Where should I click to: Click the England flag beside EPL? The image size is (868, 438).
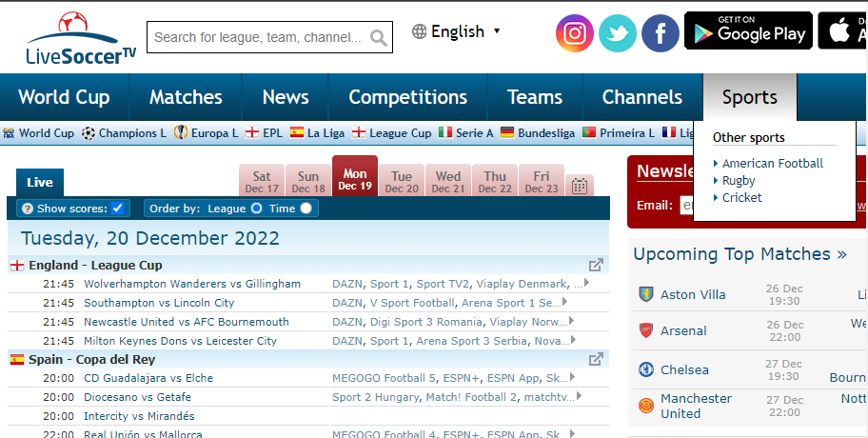tap(252, 132)
